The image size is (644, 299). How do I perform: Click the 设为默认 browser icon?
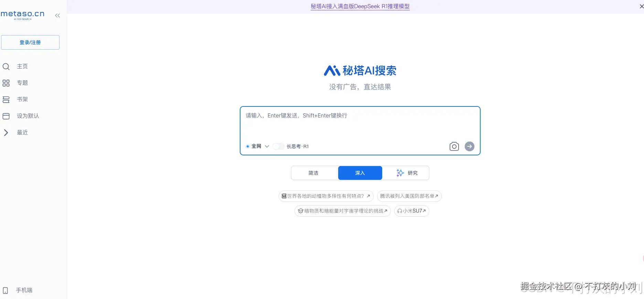pos(6,116)
